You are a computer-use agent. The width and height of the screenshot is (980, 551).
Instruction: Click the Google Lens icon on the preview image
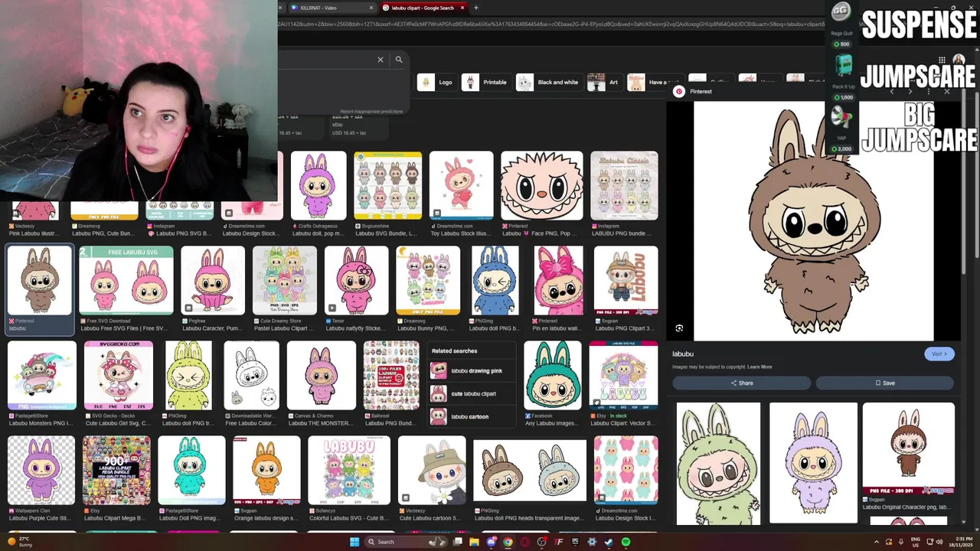pyautogui.click(x=679, y=328)
